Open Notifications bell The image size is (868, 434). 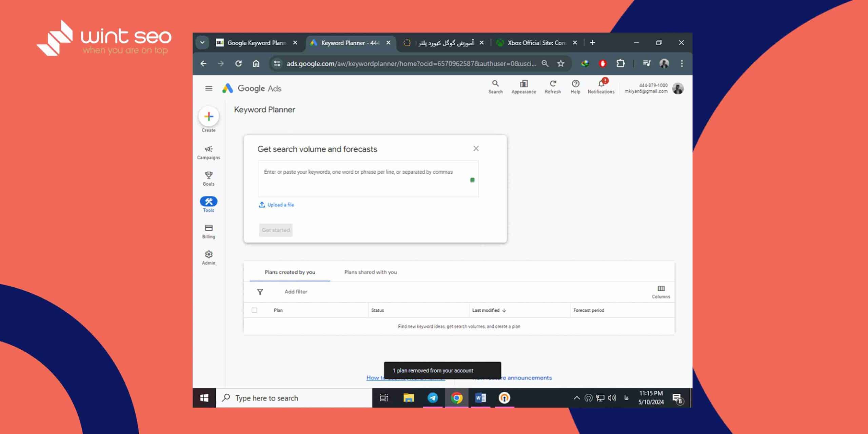pyautogui.click(x=601, y=87)
